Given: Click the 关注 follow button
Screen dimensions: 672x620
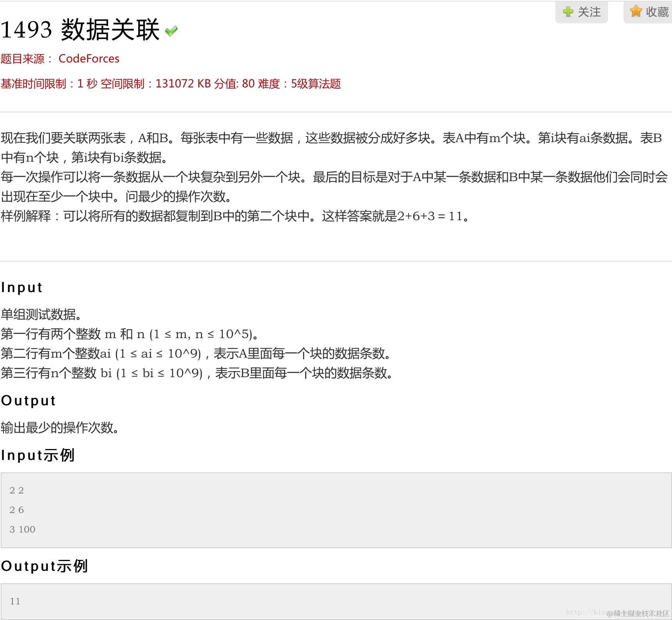Looking at the screenshot, I should (581, 12).
